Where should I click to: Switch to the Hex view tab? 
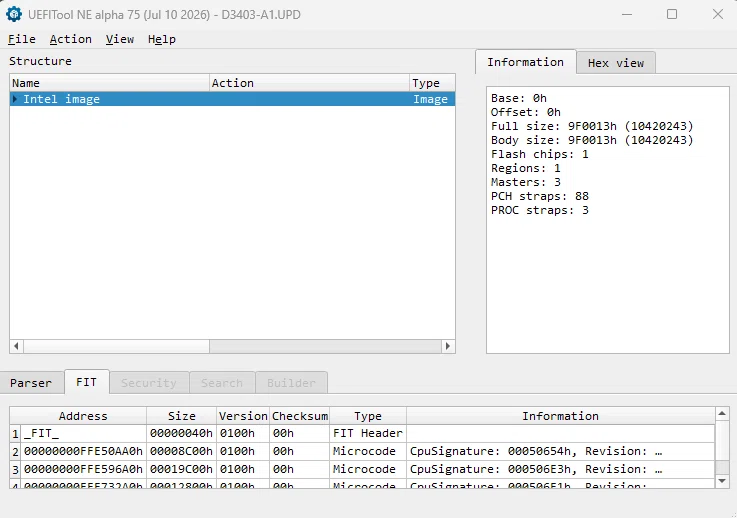pos(616,63)
